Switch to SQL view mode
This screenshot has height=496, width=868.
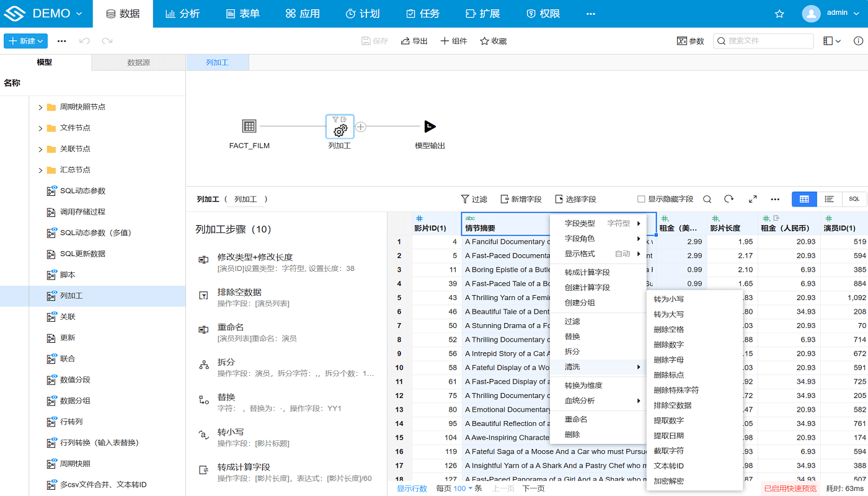(x=854, y=199)
